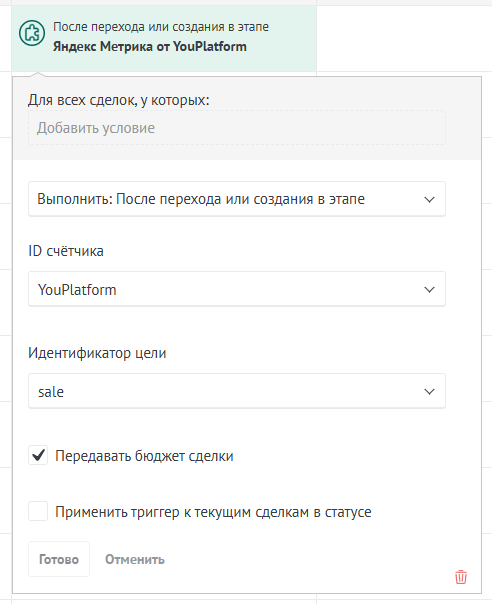Confirm settings with the Готово button
The width and height of the screenshot is (492, 604).
tap(59, 559)
